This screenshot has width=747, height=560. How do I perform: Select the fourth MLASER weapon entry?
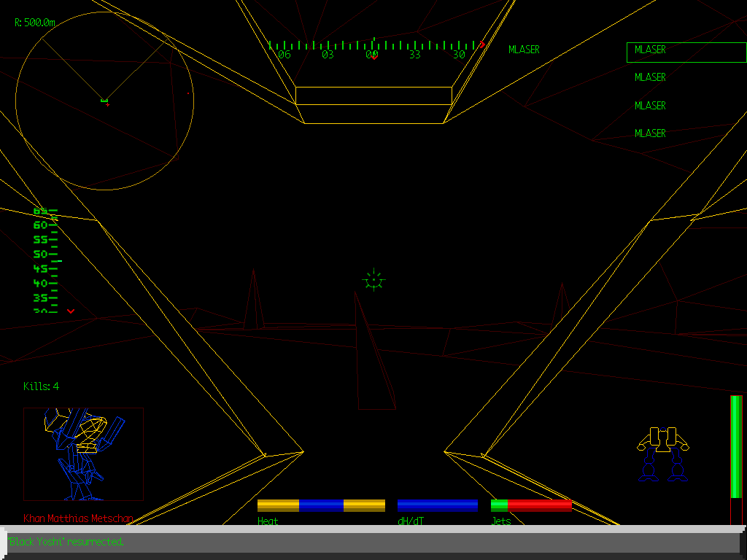click(650, 133)
